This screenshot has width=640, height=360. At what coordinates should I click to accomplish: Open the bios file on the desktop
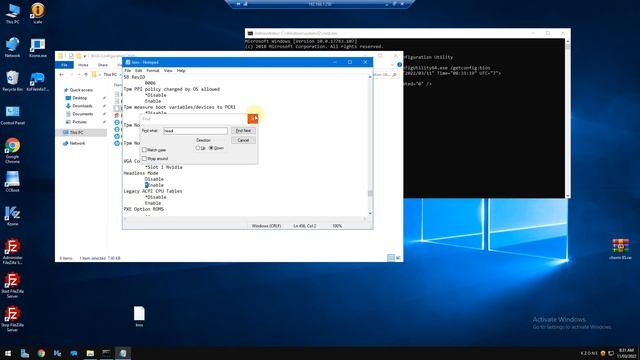click(x=139, y=316)
